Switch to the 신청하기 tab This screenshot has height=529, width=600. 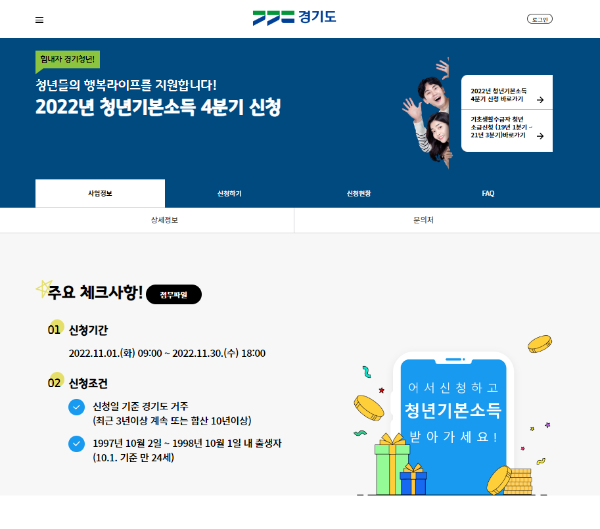pyautogui.click(x=230, y=193)
